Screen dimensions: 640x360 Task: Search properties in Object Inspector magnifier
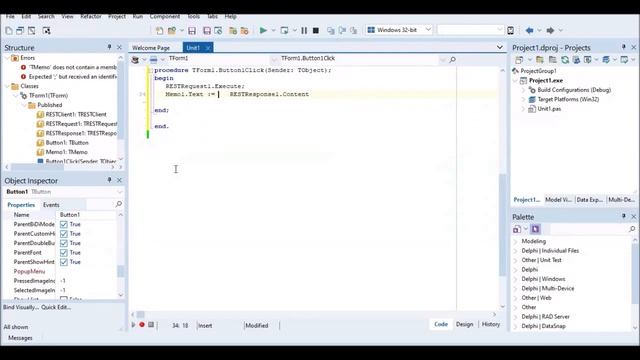click(x=119, y=204)
